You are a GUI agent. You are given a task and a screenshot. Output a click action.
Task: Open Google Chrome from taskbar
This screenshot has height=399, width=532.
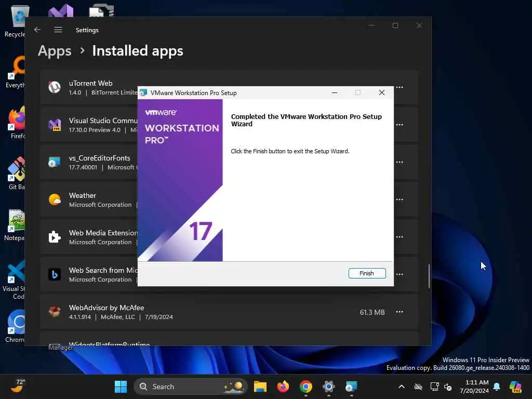(305, 387)
